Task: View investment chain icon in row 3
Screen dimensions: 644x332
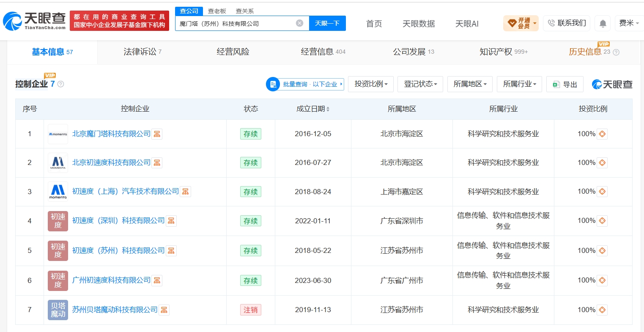Action: (602, 192)
